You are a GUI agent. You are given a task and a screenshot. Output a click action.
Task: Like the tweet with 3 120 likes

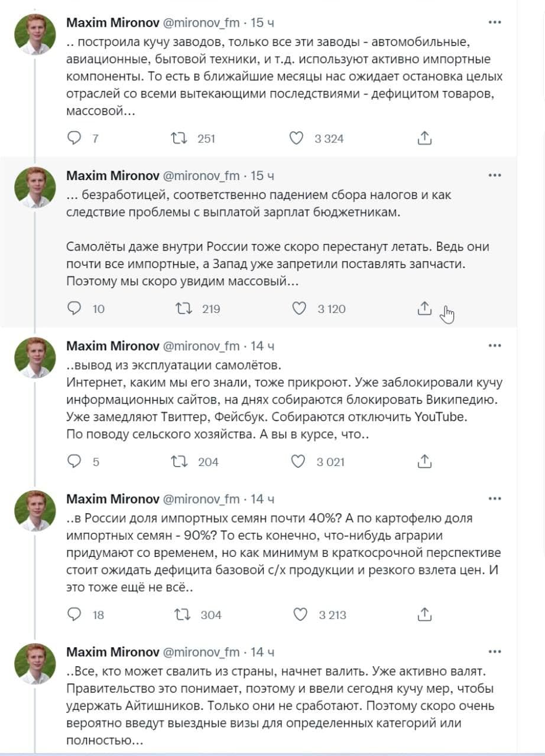(x=300, y=308)
